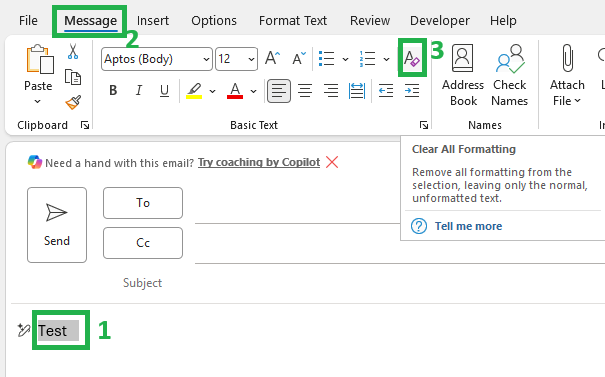This screenshot has height=377, width=605.
Task: Copy using the Copy icon
Action: pyautogui.click(x=73, y=77)
